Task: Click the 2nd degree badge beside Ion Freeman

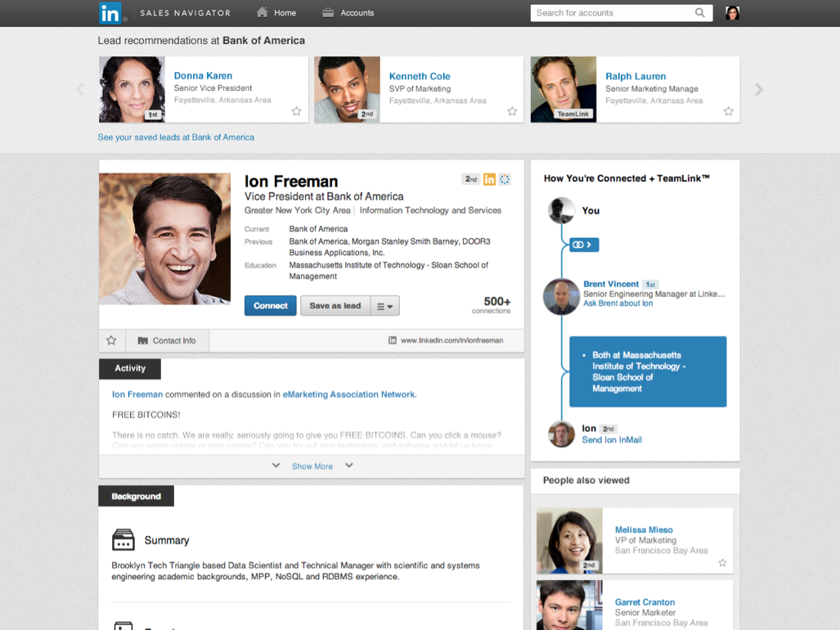Action: pos(471,179)
